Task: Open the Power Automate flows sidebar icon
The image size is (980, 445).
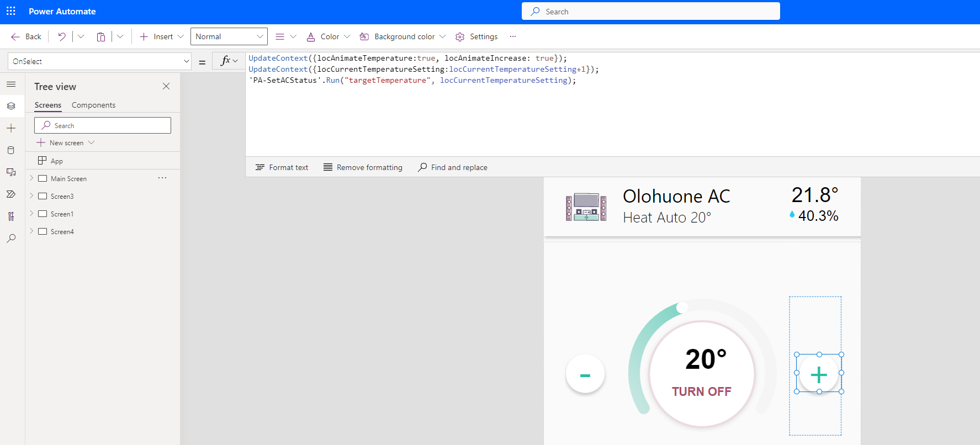Action: [11, 194]
